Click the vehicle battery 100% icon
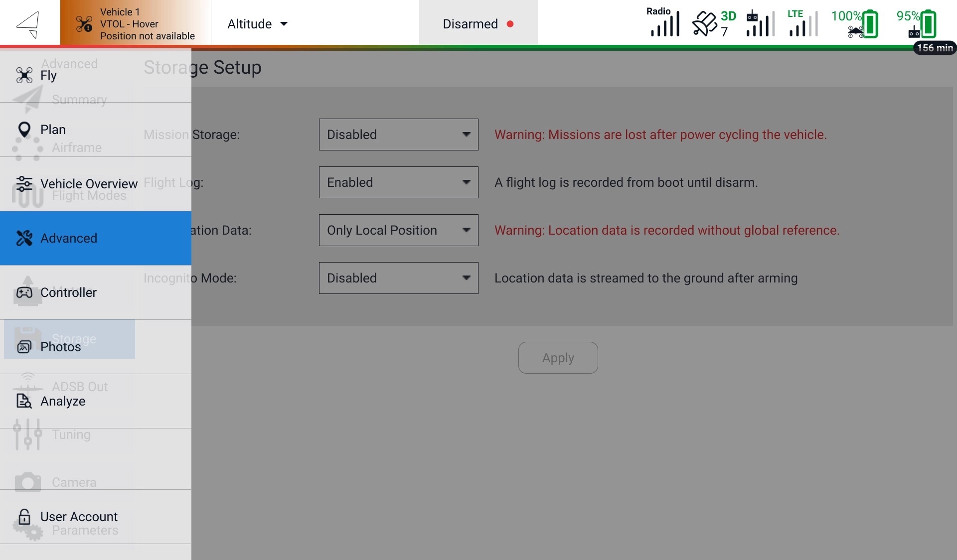 (855, 23)
